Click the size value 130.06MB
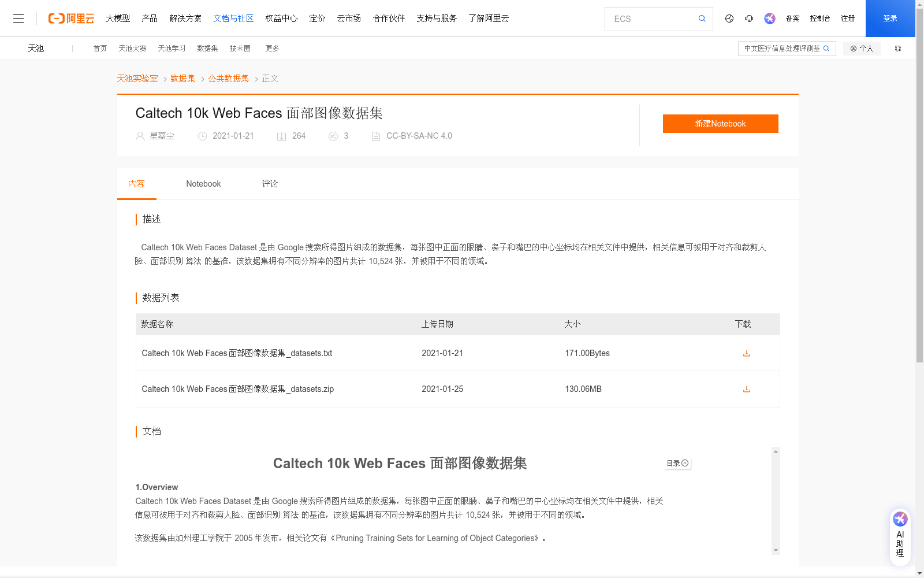 [x=583, y=389]
